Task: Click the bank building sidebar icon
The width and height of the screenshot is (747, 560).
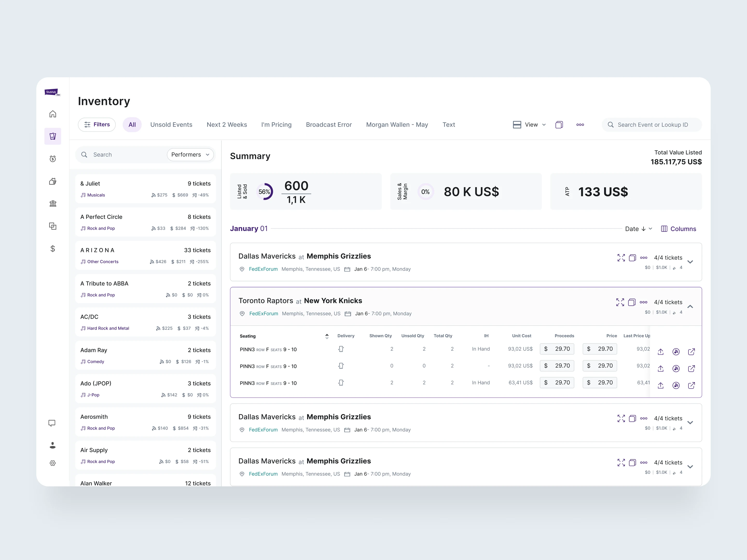Action: [x=53, y=204]
